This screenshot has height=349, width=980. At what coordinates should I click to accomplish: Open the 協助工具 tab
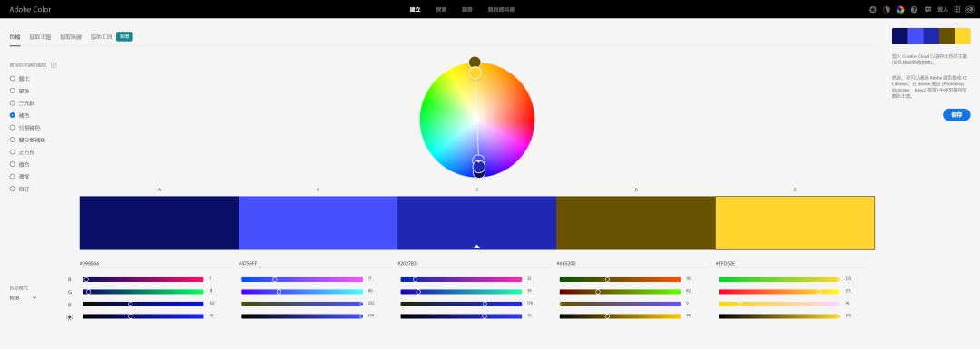(x=101, y=37)
